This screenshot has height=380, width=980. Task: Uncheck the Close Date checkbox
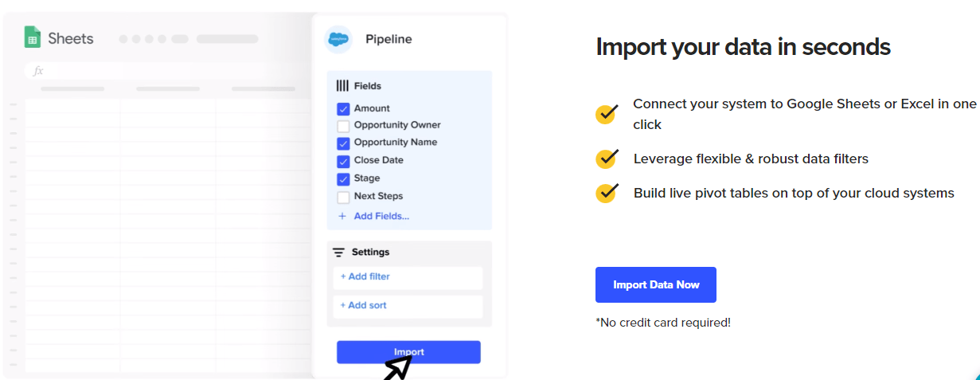coord(343,161)
